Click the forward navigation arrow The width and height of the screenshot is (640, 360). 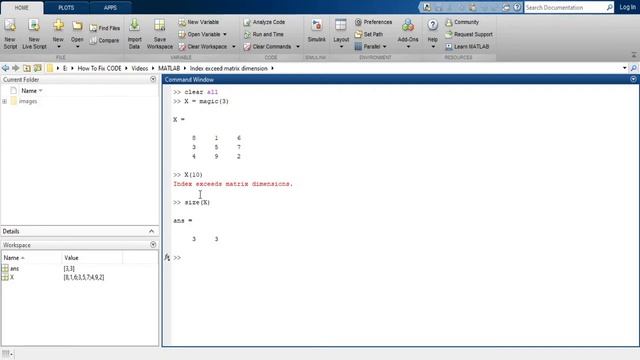pos(16,68)
